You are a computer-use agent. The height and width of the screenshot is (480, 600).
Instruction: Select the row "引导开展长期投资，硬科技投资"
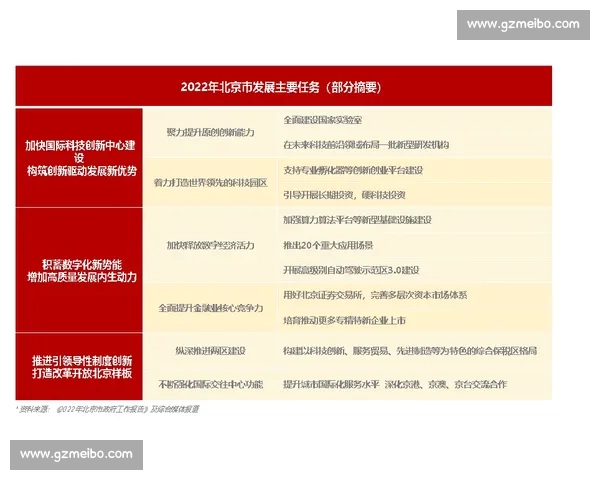point(415,195)
